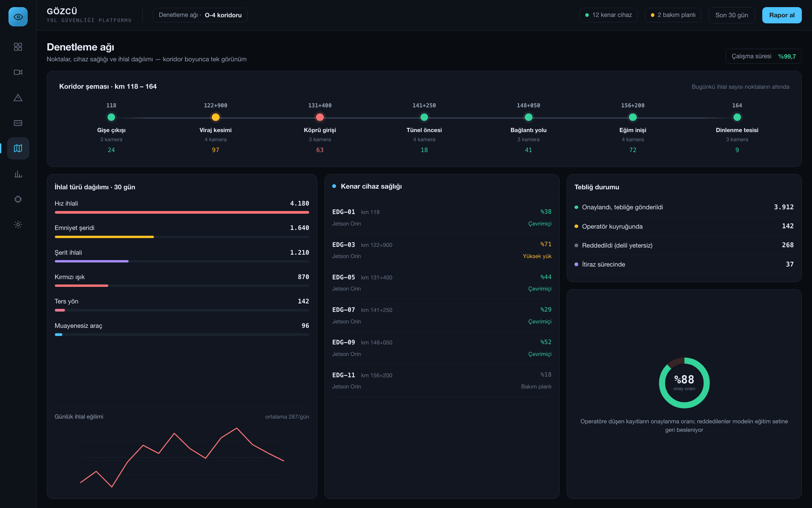Select the Bağlantı yolu node
Viewport: 812px width, 508px height.
[x=528, y=117]
